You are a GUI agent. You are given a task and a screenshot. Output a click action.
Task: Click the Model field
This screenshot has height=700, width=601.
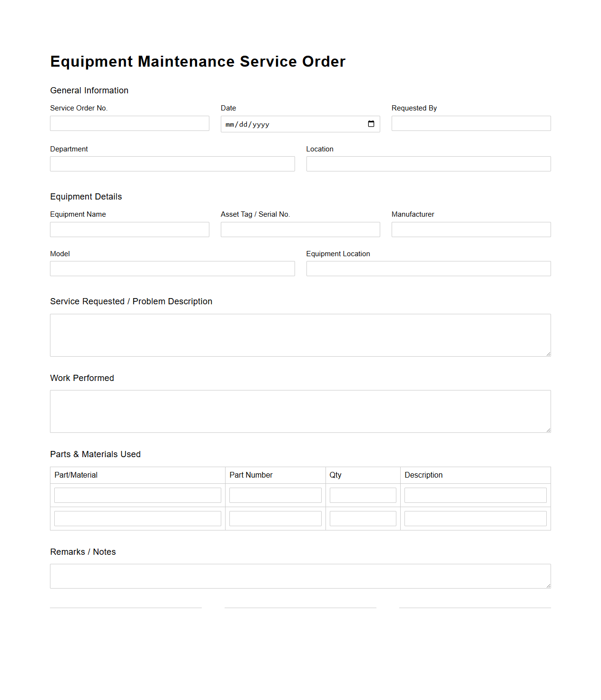pyautogui.click(x=172, y=268)
